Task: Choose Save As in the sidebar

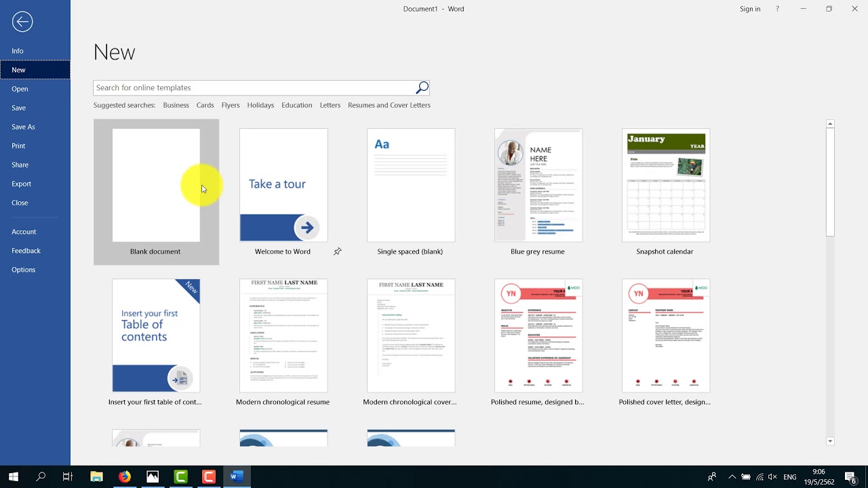Action: [35, 127]
